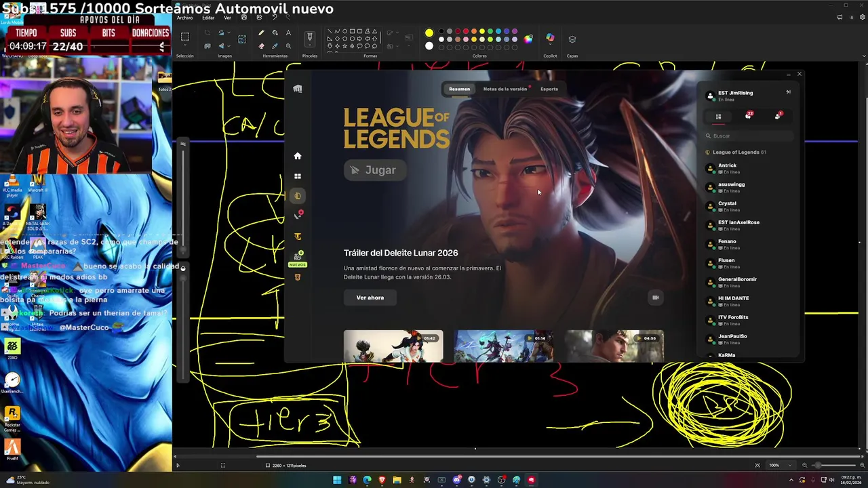
Task: Click the Windows Start button
Action: (x=337, y=480)
